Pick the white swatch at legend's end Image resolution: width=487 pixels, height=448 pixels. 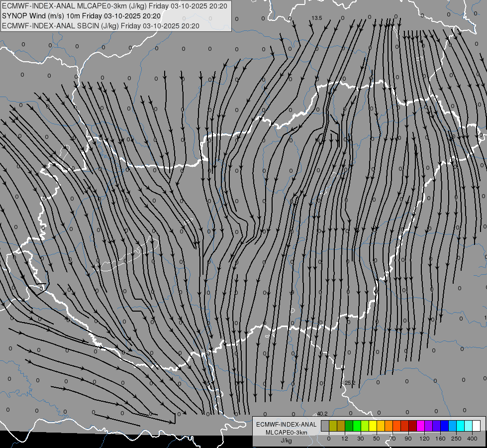pyautogui.click(x=476, y=426)
